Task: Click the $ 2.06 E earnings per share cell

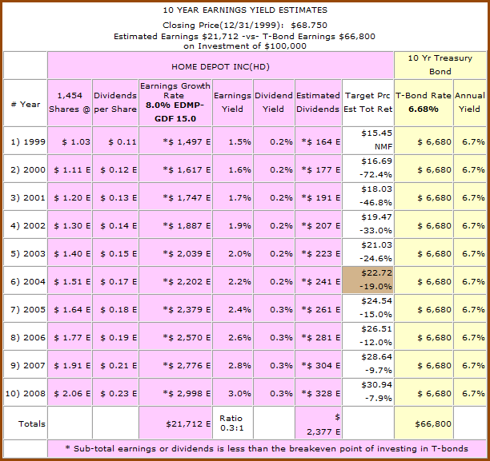Action: point(70,392)
